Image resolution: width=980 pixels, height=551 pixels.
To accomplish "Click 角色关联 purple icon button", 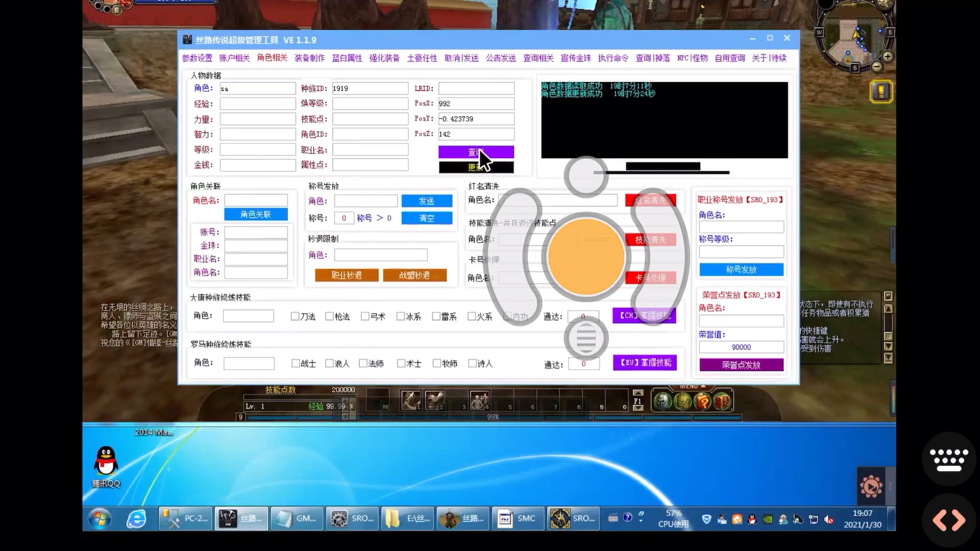I will 255,214.
